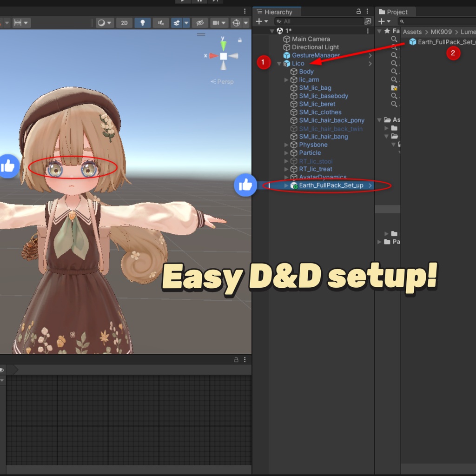The image size is (476, 476).
Task: Lock the Hierarchy panel
Action: coord(358,11)
